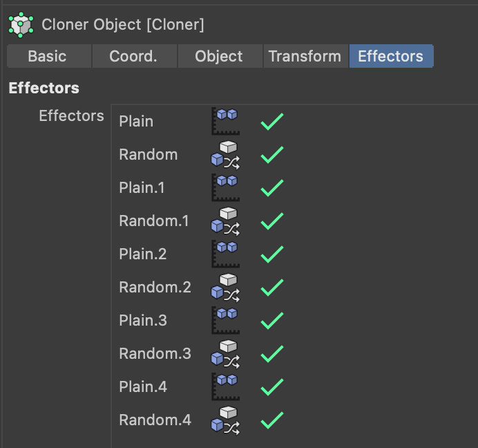Toggle off the Random effector checkmark
The height and width of the screenshot is (448, 478).
pos(272,155)
